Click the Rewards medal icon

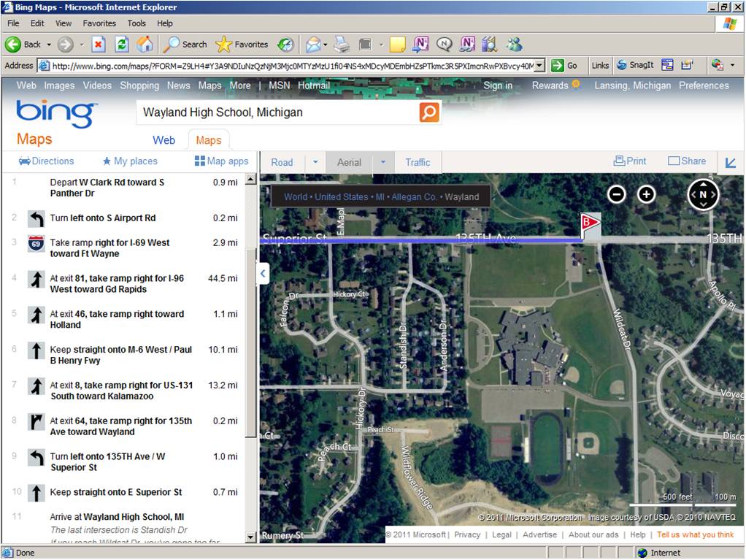point(576,84)
